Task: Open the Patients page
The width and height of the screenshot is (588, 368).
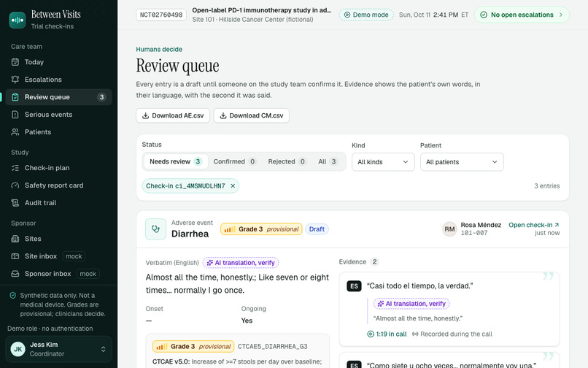Action: 58,132
